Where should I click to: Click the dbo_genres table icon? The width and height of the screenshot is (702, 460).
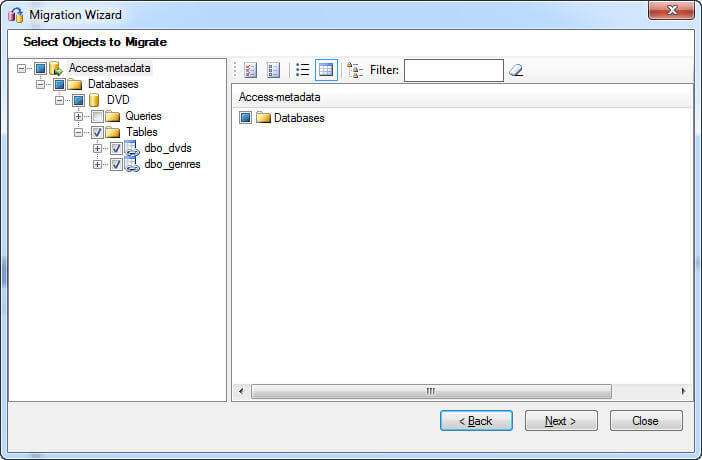point(132,164)
